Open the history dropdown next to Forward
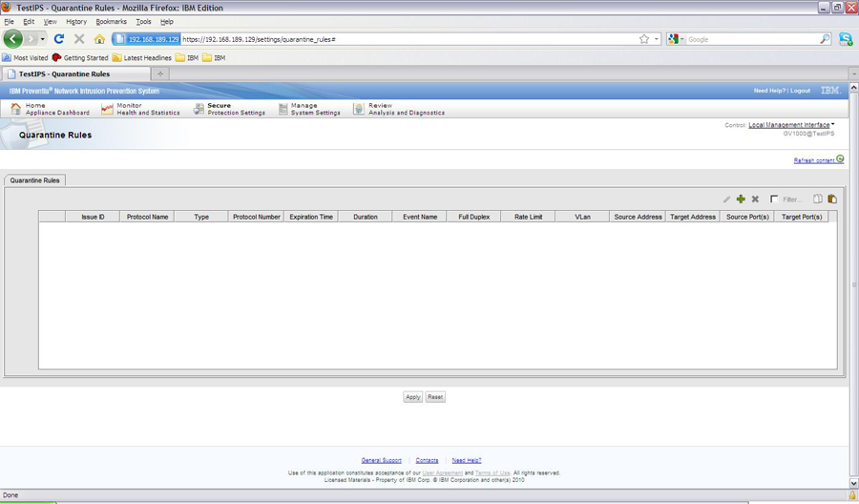 (x=43, y=39)
